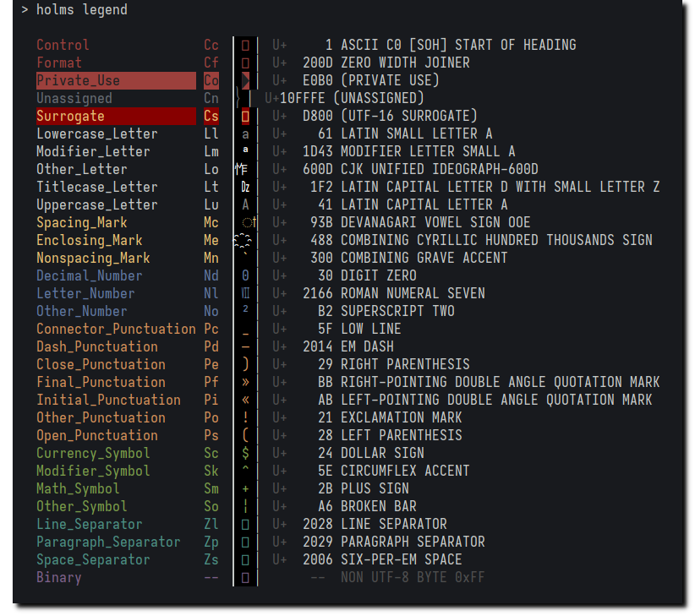Viewport: 695px width, 616px height.
Task: Click the NON UTF-8 BYTE 0xFF text
Action: tap(413, 577)
